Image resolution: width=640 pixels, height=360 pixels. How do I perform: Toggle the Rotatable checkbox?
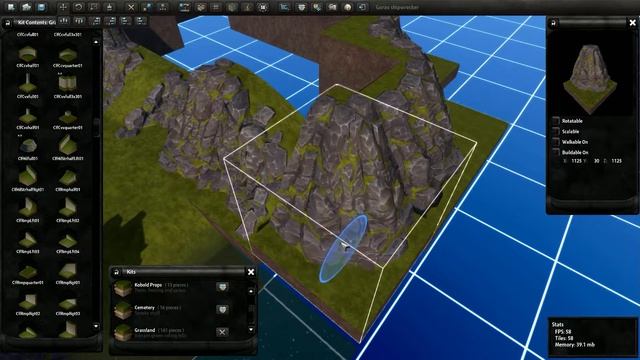point(556,121)
